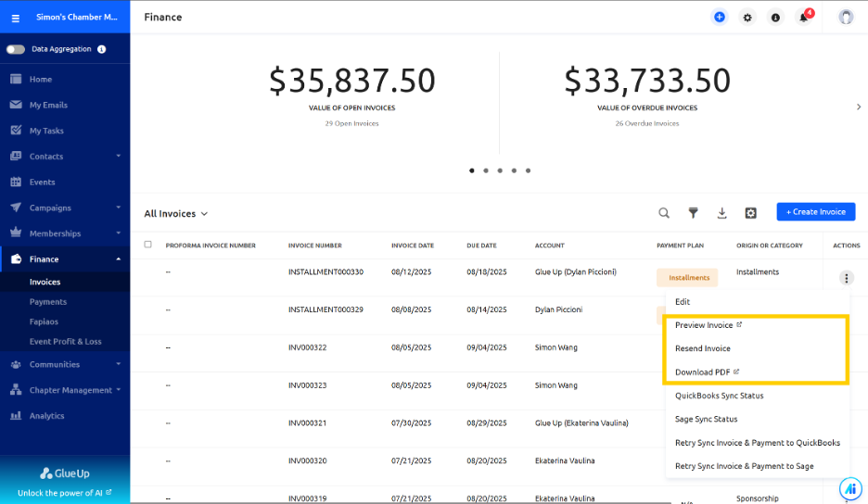868x504 pixels.
Task: Click invoice number INV000323
Action: point(307,385)
